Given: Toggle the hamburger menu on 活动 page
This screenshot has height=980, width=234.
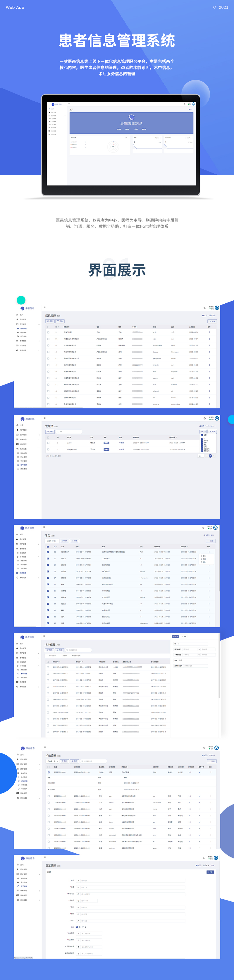Looking at the screenshot, I should click(x=44, y=527).
